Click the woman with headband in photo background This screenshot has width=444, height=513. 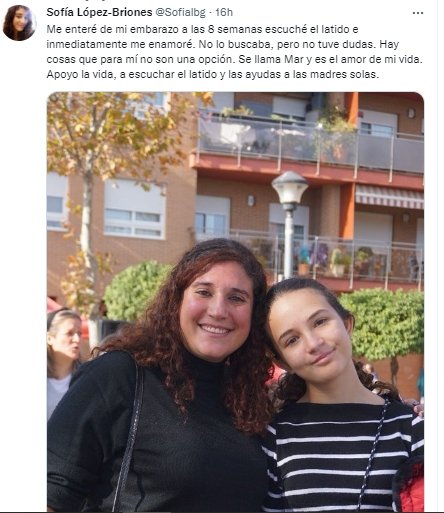tap(63, 357)
